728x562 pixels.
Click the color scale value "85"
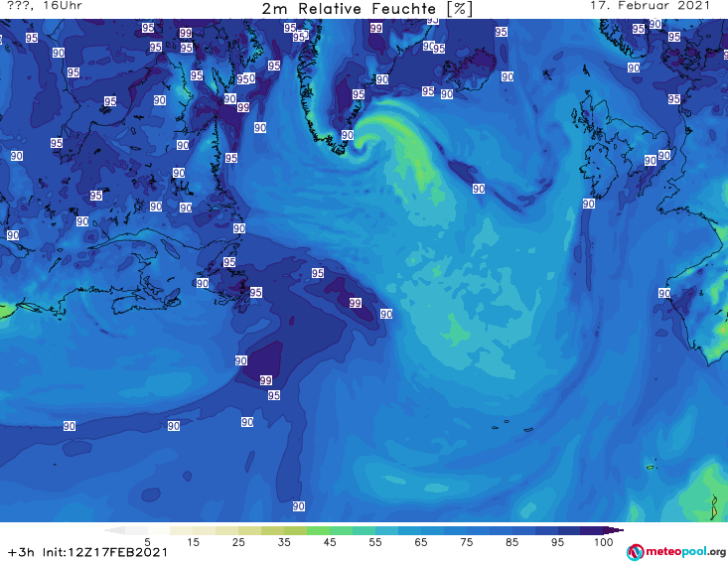click(x=511, y=542)
